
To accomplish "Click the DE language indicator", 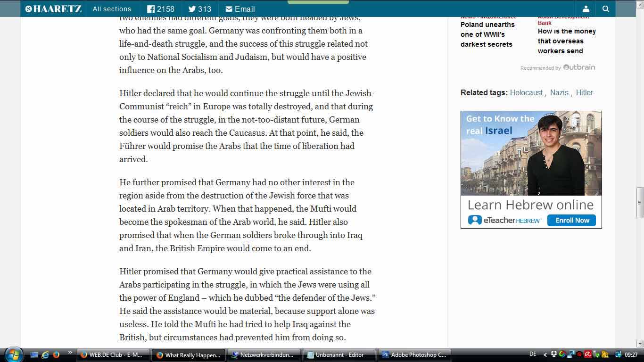I will 533,354.
